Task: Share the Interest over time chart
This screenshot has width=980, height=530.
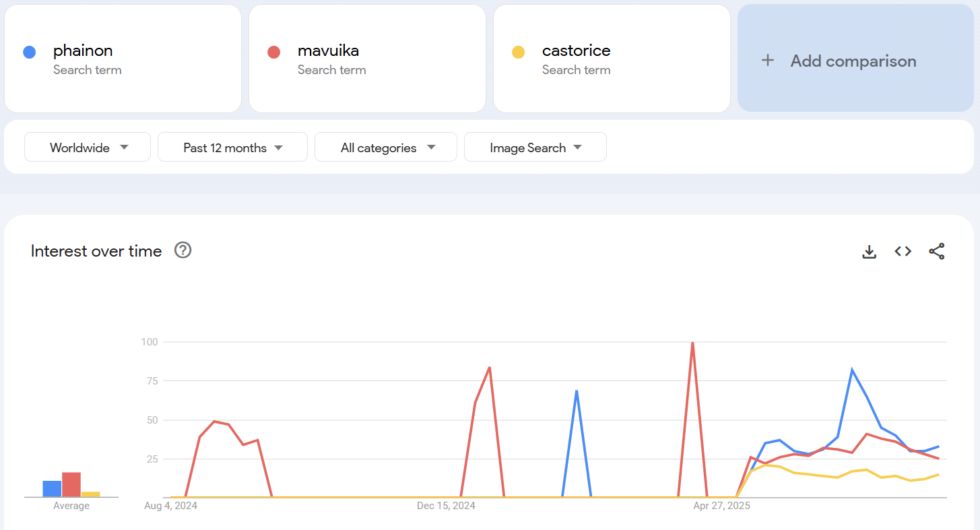Action: [936, 251]
